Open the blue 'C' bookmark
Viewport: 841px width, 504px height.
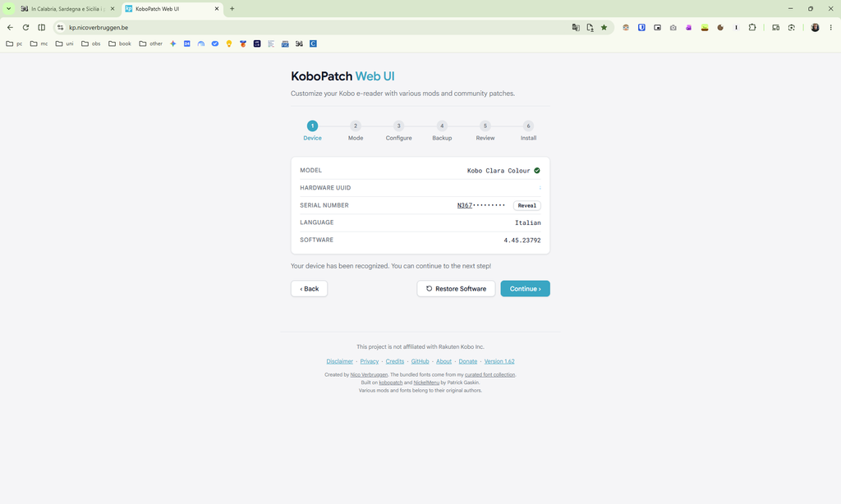[313, 44]
